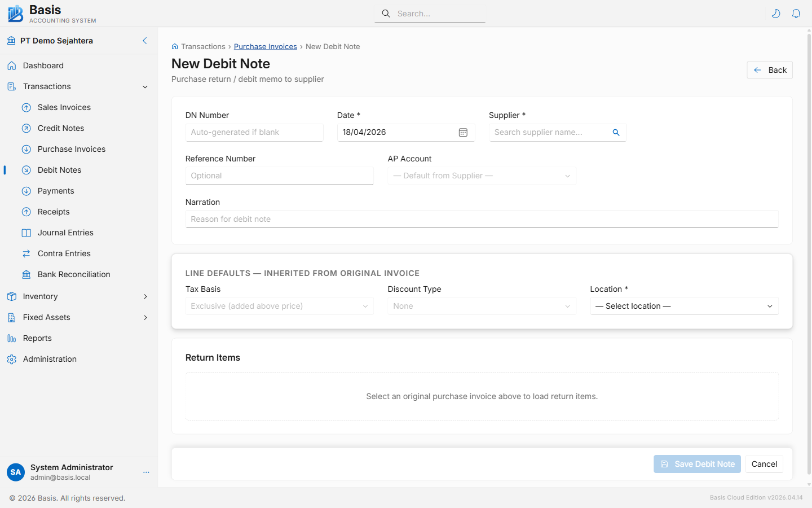Viewport: 812px width, 508px height.
Task: Click the Debit Notes icon
Action: pos(26,170)
